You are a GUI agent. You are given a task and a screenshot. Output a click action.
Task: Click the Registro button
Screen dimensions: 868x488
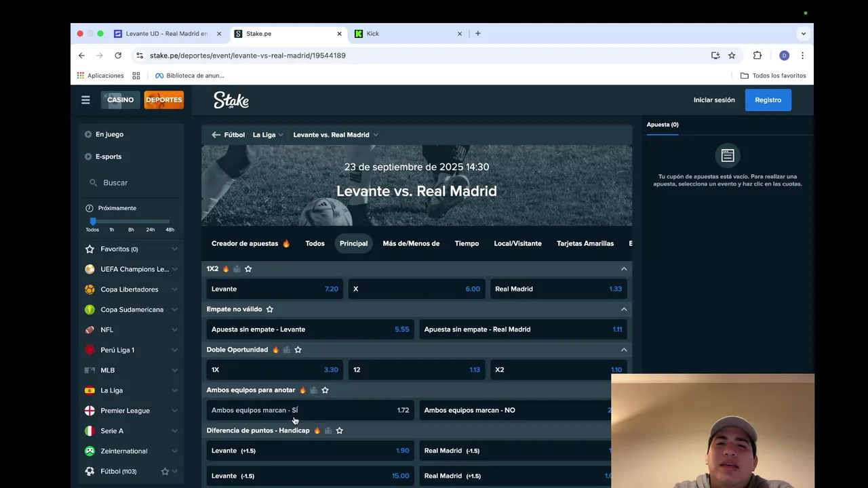click(768, 100)
